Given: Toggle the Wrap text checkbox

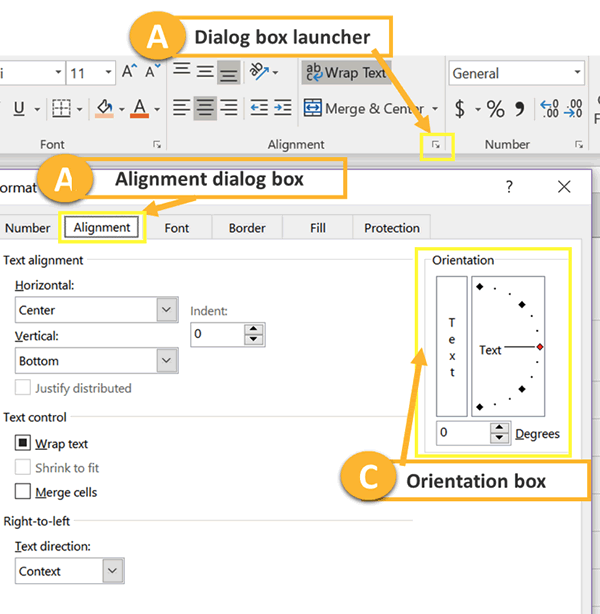Looking at the screenshot, I should [x=23, y=443].
